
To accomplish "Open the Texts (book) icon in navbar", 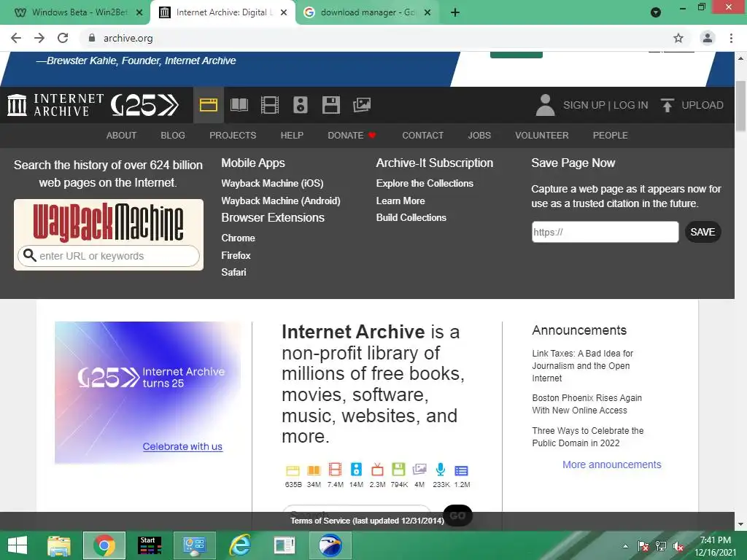I will (239, 105).
